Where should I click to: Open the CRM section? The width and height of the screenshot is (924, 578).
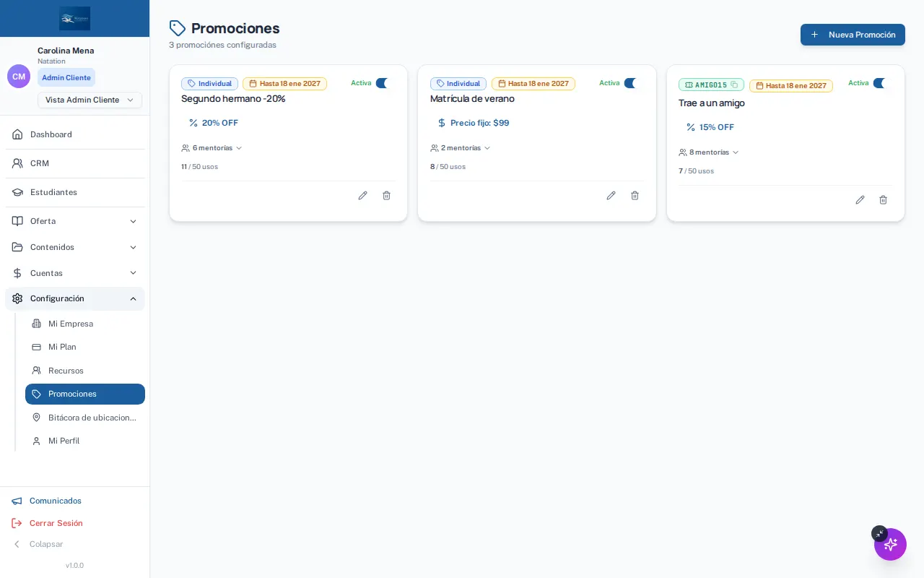pyautogui.click(x=75, y=163)
